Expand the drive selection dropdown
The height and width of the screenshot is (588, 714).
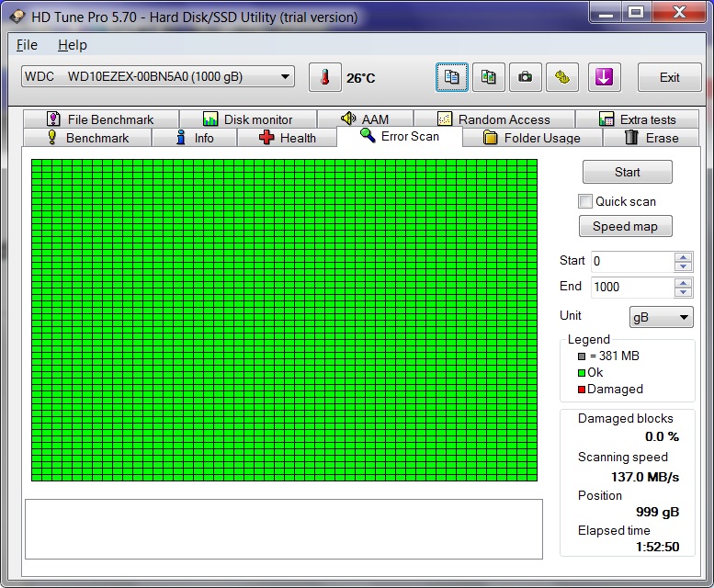(x=285, y=77)
